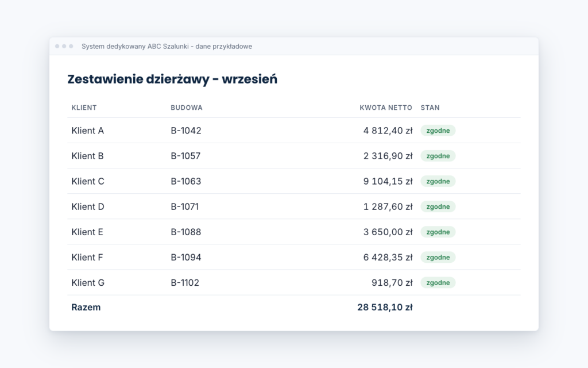Screen dimensions: 588x368
Task: Click the total amount "28 518,10 zł"
Action: pyautogui.click(x=385, y=307)
